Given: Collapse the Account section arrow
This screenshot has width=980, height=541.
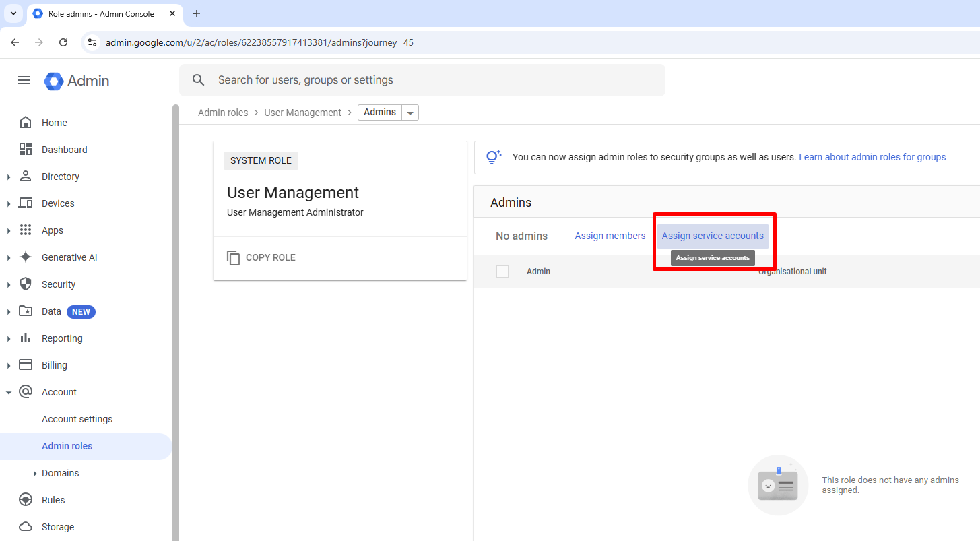Looking at the screenshot, I should [x=9, y=392].
